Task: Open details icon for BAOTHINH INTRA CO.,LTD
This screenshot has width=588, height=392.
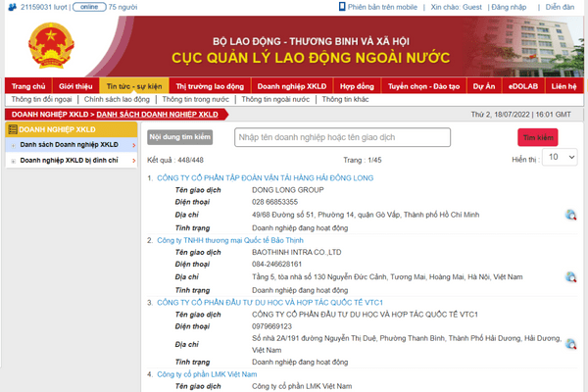Action: point(570,276)
